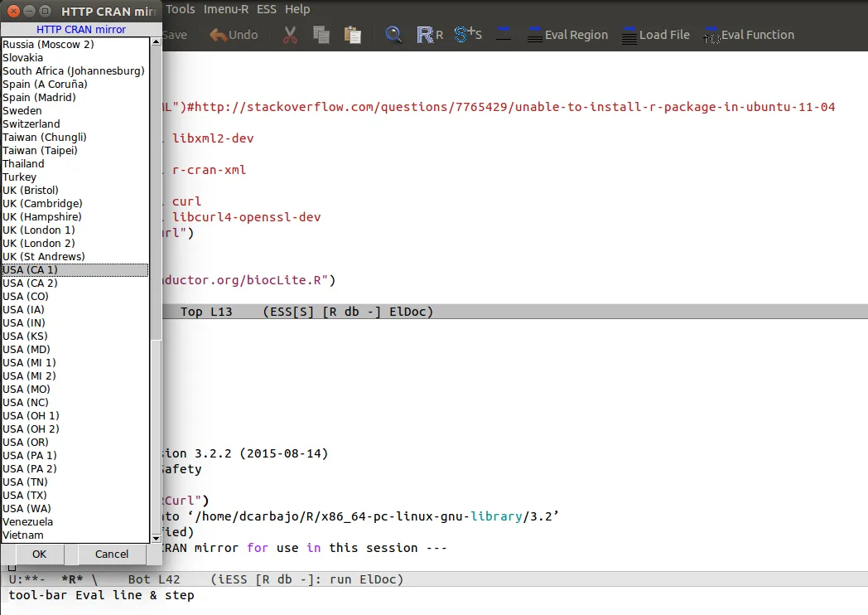Select Taiwan (Chungli) mirror
868x615 pixels.
click(75, 138)
